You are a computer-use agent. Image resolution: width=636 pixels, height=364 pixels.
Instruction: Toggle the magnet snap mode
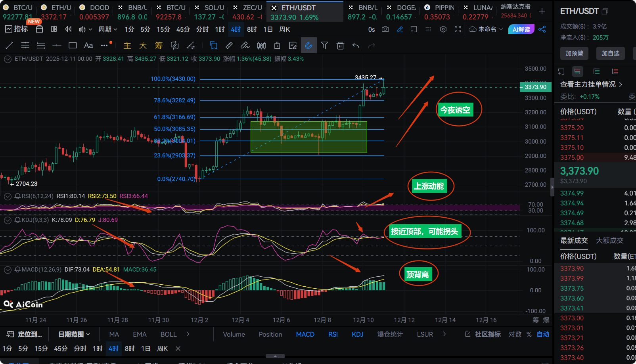pos(308,46)
